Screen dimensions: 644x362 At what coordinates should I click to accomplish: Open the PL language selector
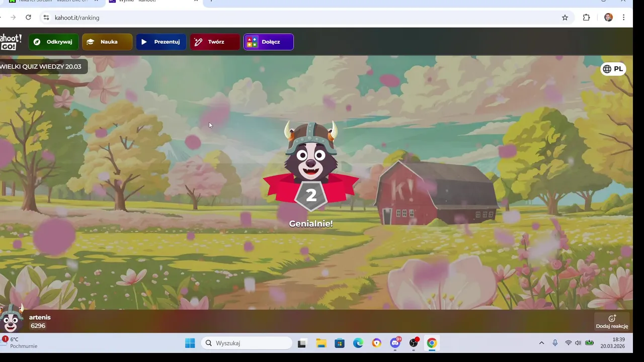pyautogui.click(x=613, y=69)
